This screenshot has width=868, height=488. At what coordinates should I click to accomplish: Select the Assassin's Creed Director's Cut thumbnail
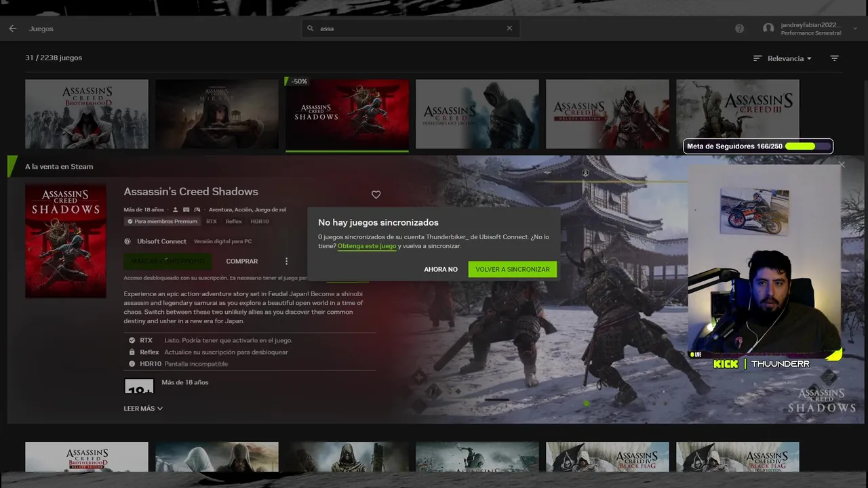tap(477, 114)
